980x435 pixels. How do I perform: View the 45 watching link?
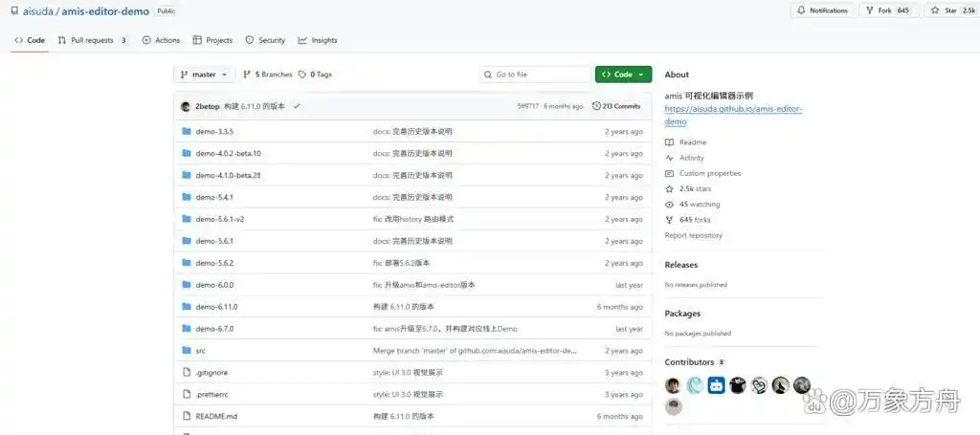(693, 204)
